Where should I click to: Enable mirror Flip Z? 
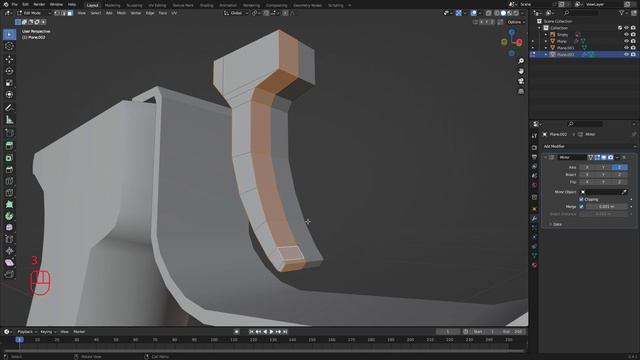[620, 182]
